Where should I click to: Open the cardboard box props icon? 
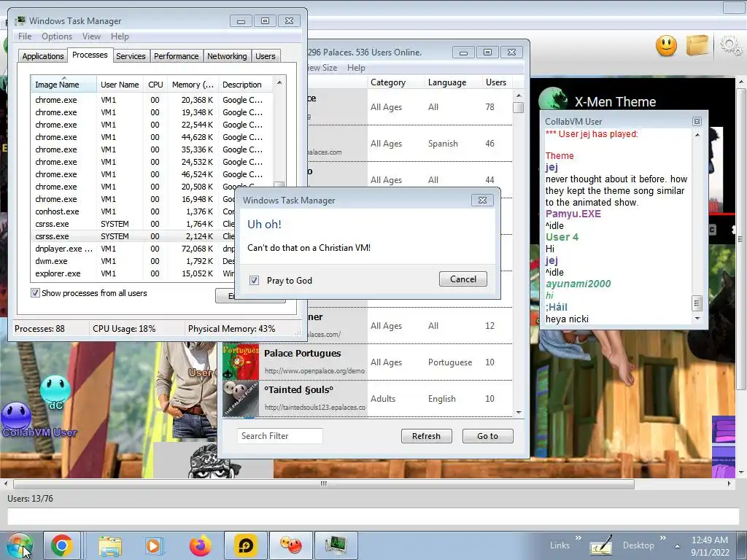click(697, 46)
